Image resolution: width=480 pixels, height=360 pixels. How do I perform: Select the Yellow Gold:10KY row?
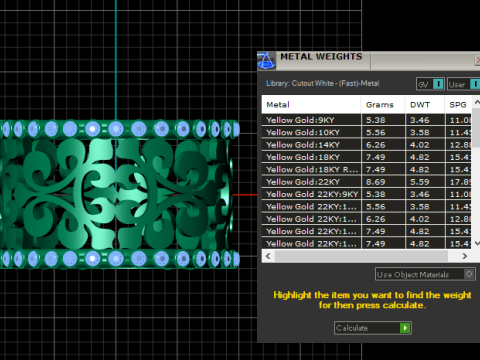point(366,132)
